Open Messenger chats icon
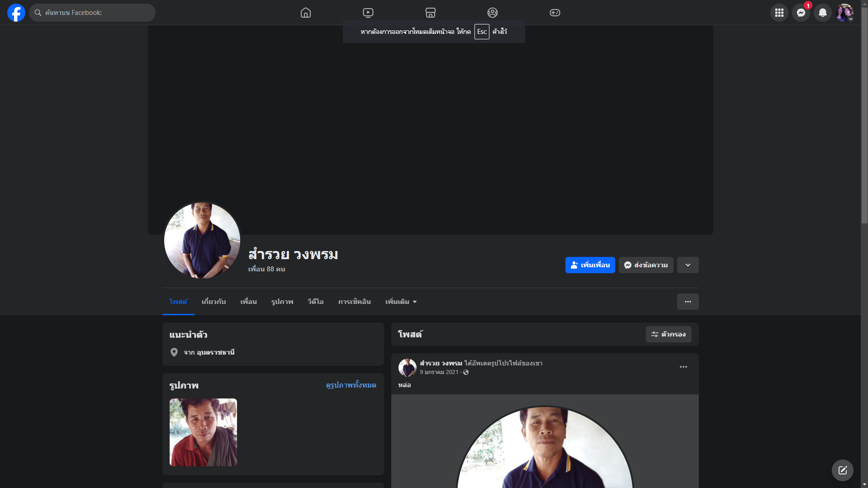Viewport: 868px width, 488px height. point(801,13)
